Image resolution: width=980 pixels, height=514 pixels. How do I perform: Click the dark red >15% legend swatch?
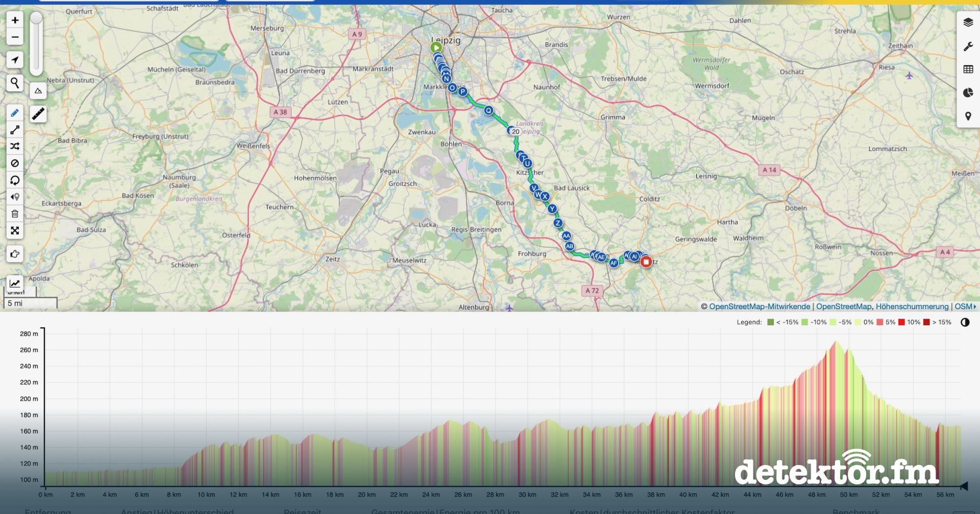(x=926, y=322)
